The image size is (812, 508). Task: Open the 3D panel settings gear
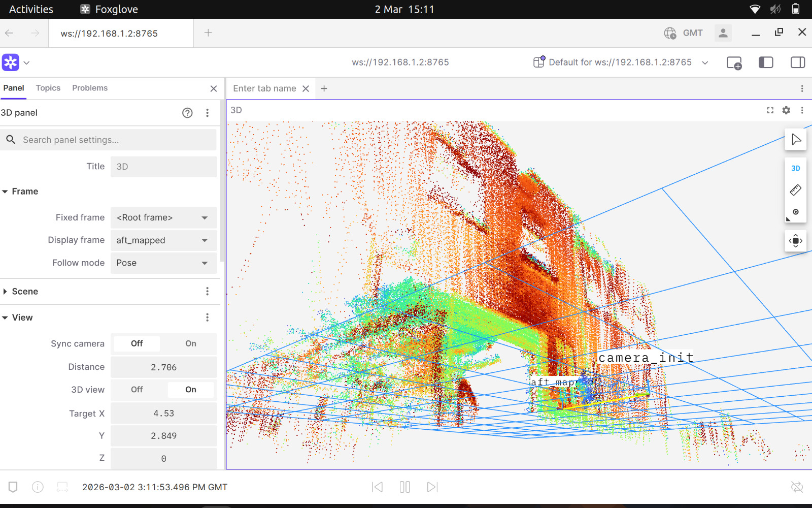(786, 110)
